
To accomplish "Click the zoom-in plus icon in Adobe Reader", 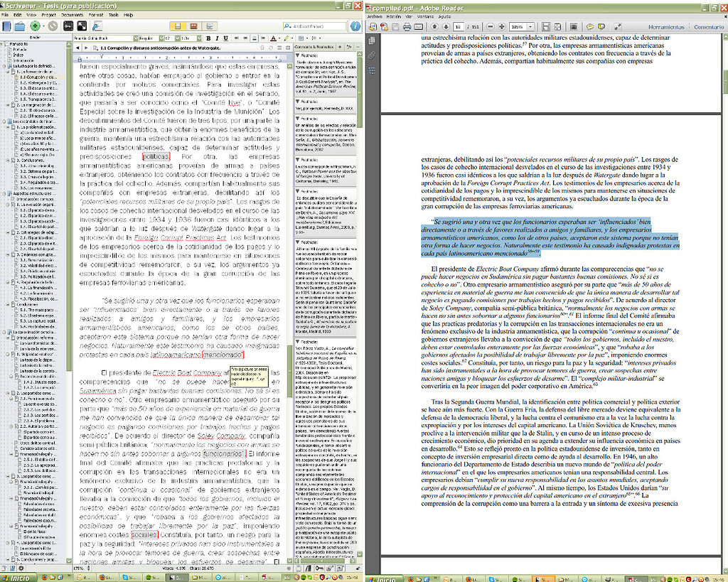I will [x=503, y=26].
